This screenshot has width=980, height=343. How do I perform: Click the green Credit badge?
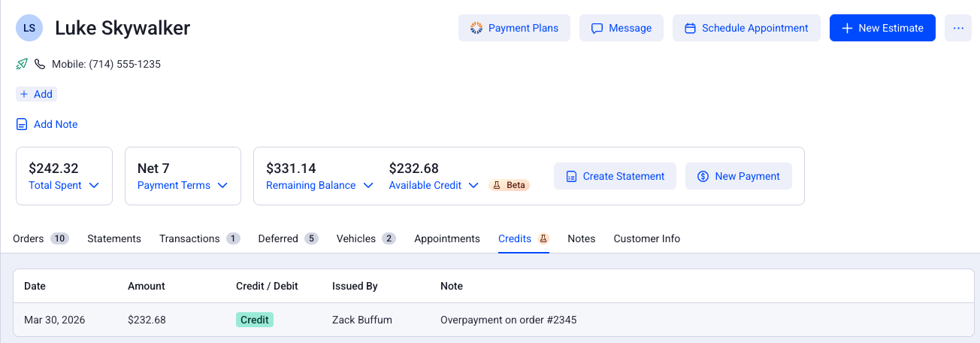255,320
